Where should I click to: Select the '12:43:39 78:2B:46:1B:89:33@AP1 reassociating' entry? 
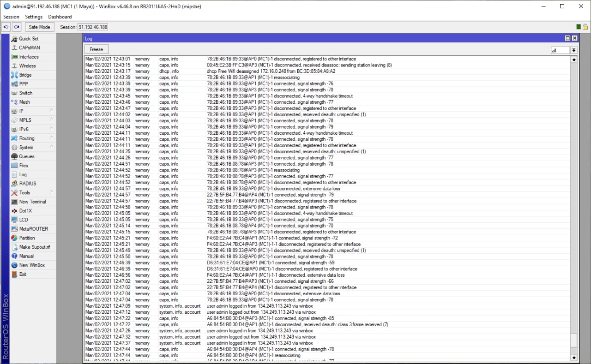coord(327,78)
